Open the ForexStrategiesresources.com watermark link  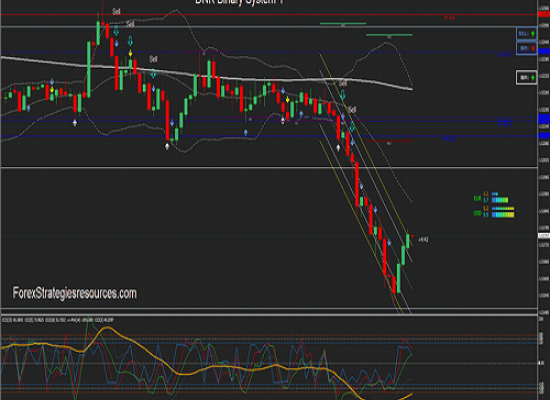[x=75, y=293]
